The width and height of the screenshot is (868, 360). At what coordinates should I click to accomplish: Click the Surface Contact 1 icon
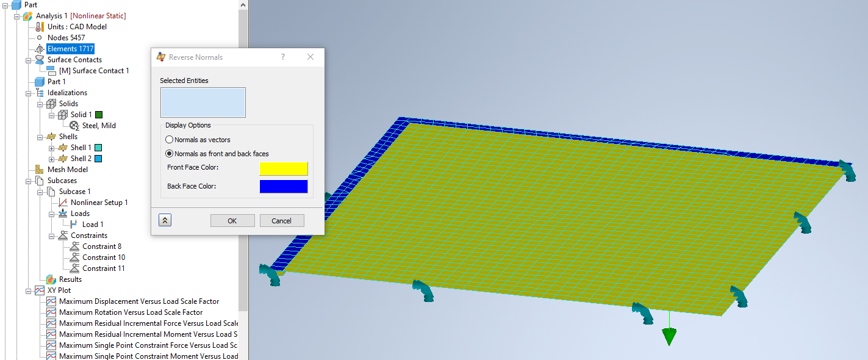pos(51,71)
